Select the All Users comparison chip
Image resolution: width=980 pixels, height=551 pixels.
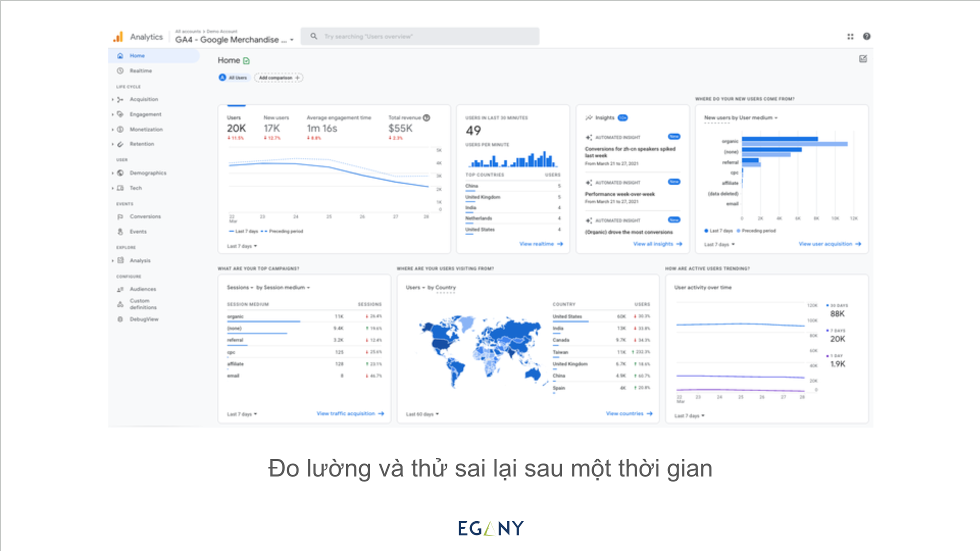coord(233,78)
